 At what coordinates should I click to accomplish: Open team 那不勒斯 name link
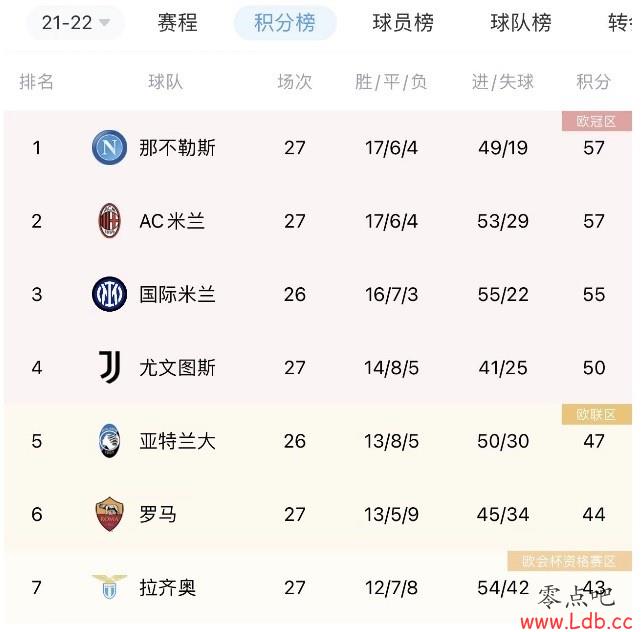pos(177,148)
